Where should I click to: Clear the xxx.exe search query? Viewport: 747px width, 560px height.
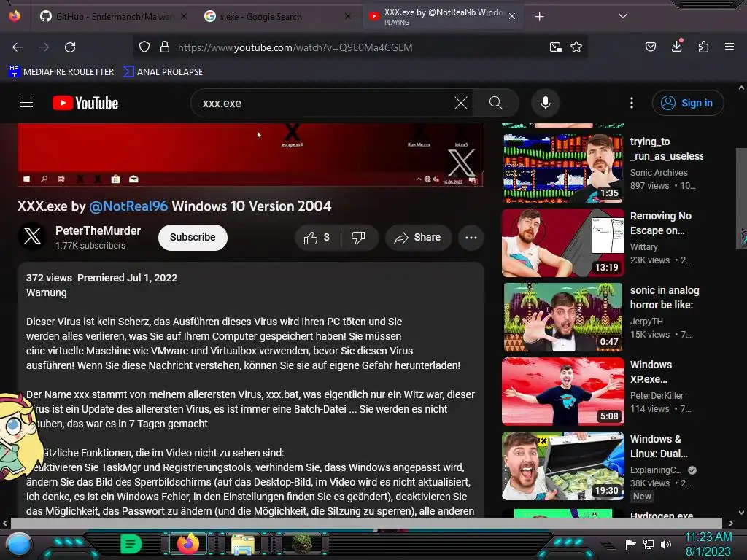pos(461,103)
